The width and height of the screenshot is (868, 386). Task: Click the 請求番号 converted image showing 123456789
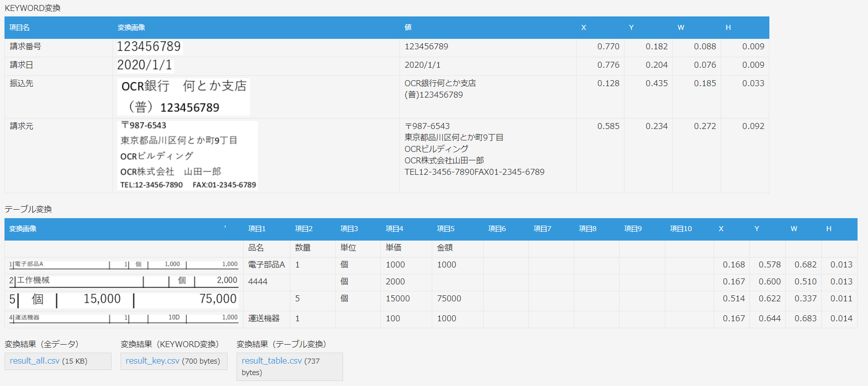coord(148,47)
